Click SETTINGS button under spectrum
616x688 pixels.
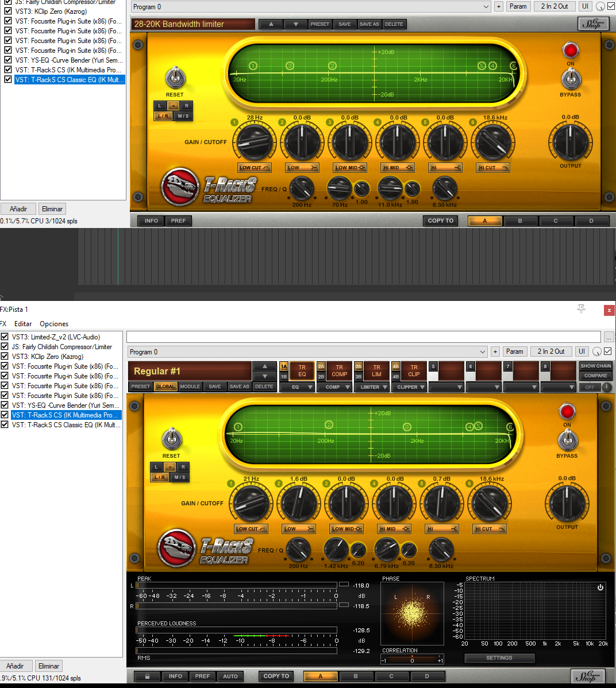(x=499, y=658)
